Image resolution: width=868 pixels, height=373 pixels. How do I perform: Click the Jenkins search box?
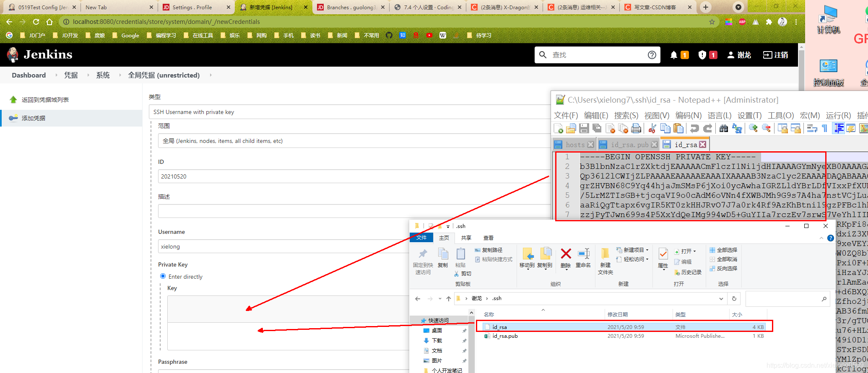coord(597,55)
